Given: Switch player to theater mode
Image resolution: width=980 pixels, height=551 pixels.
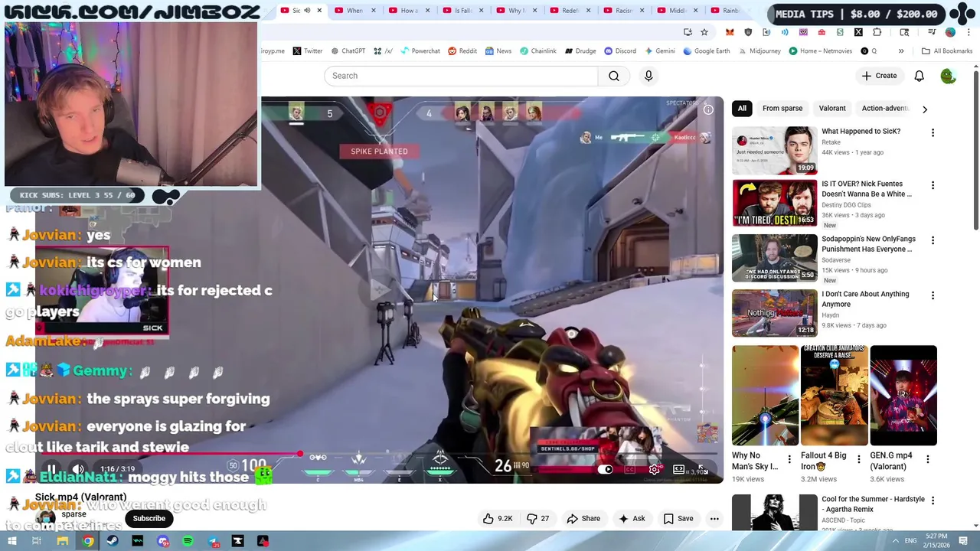Looking at the screenshot, I should 678,469.
